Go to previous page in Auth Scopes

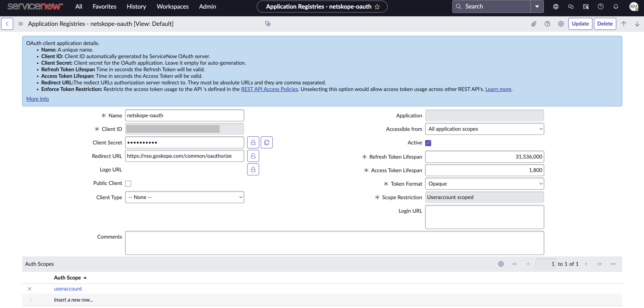528,264
